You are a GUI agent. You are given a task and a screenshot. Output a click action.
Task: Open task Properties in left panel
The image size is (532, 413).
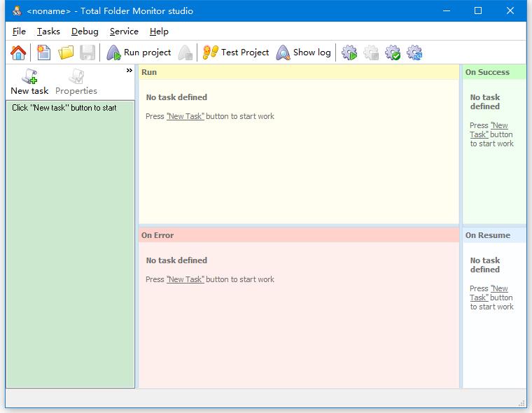click(76, 82)
